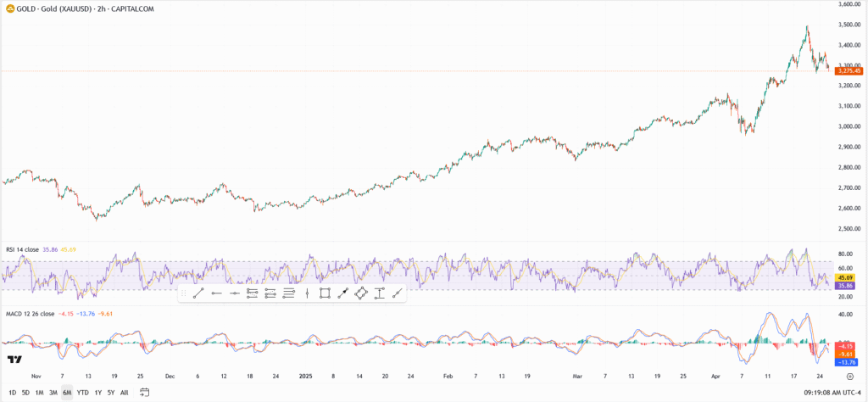Choose the horizontal line tool

(x=234, y=293)
